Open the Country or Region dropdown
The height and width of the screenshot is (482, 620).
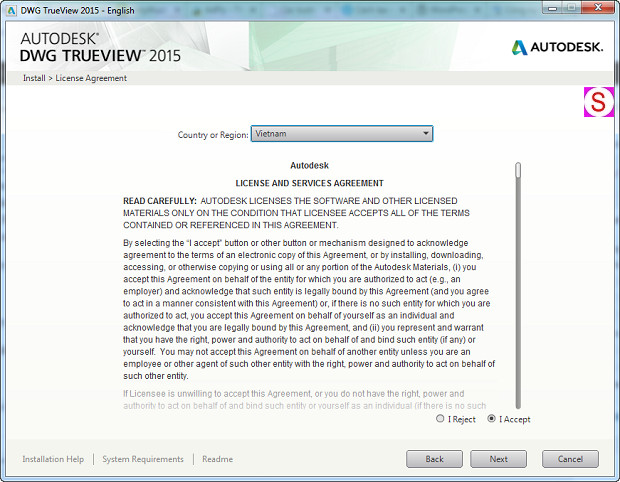pos(342,134)
